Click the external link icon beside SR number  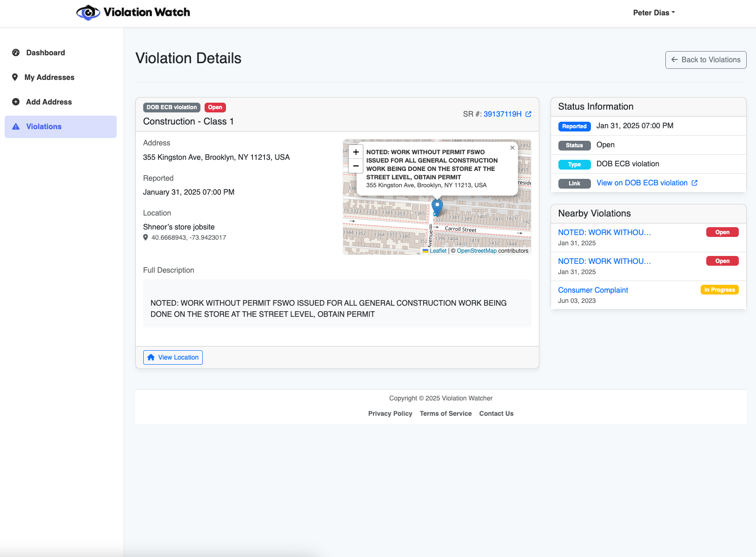click(x=528, y=114)
